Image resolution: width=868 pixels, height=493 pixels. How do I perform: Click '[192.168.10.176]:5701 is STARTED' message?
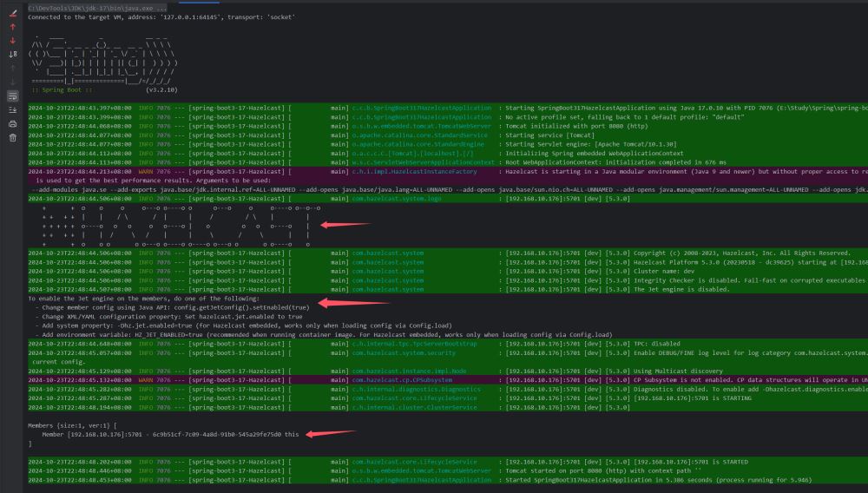coord(691,462)
